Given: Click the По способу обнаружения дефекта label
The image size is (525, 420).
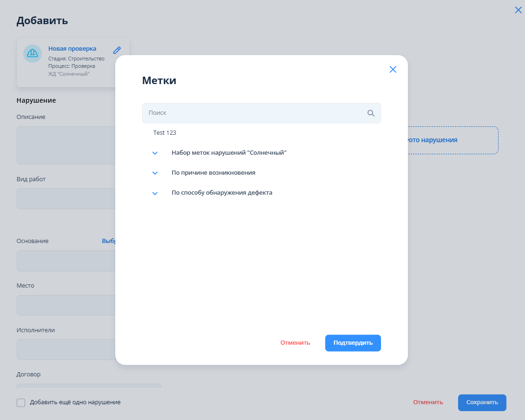Looking at the screenshot, I should [x=222, y=193].
